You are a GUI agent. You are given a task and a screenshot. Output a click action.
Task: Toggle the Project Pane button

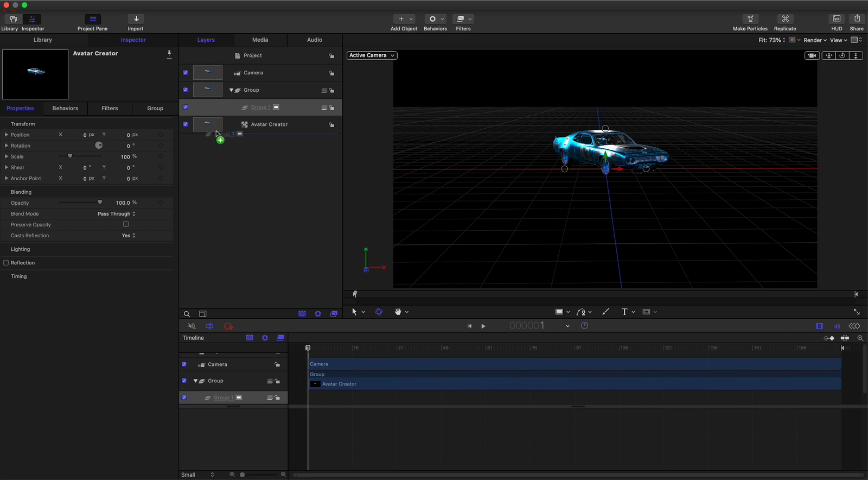click(x=93, y=19)
